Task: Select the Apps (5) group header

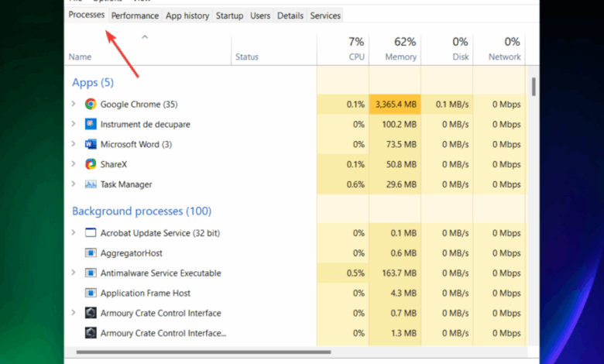Action: 93,82
